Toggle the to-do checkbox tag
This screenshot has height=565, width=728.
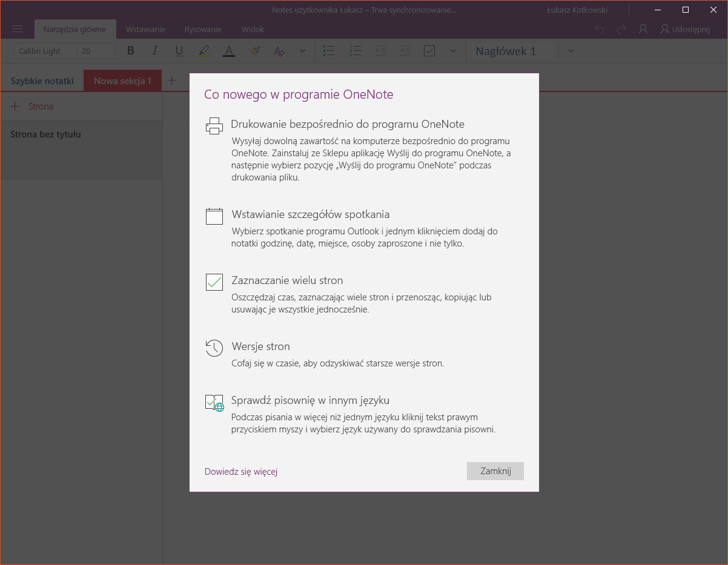click(429, 51)
